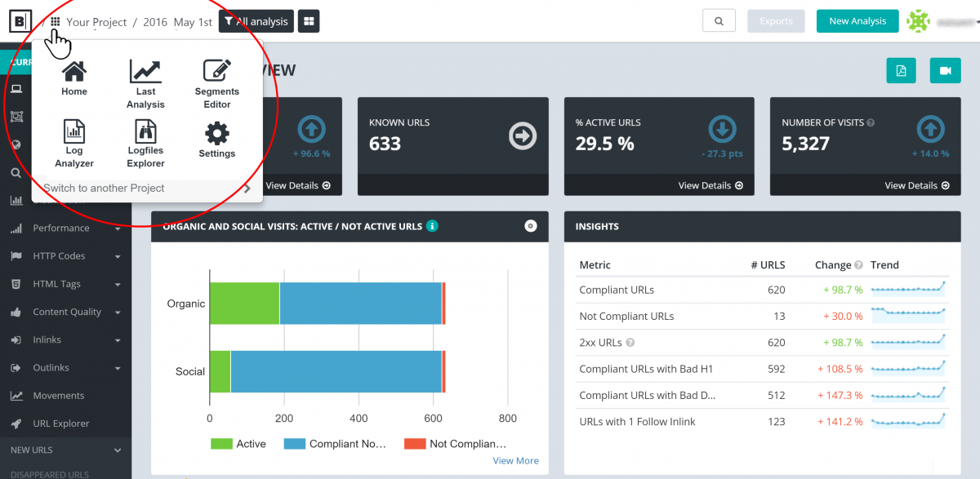Click the New Analysis button
The width and height of the screenshot is (980, 479).
click(857, 21)
